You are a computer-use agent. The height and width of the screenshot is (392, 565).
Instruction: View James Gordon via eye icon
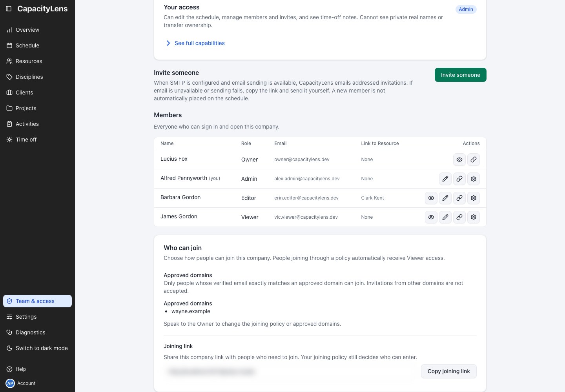coord(431,217)
